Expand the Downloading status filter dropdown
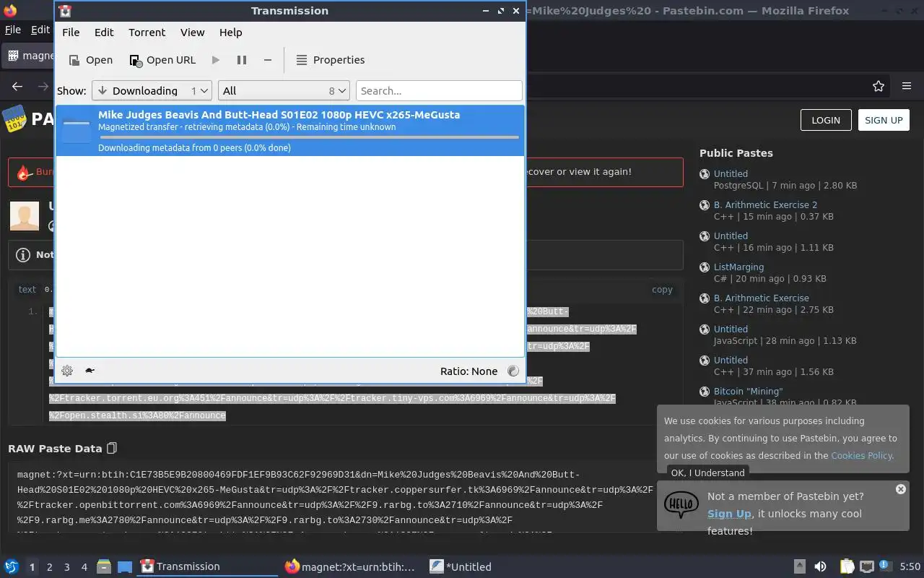Screen dimensions: 924x578 [x=152, y=90]
